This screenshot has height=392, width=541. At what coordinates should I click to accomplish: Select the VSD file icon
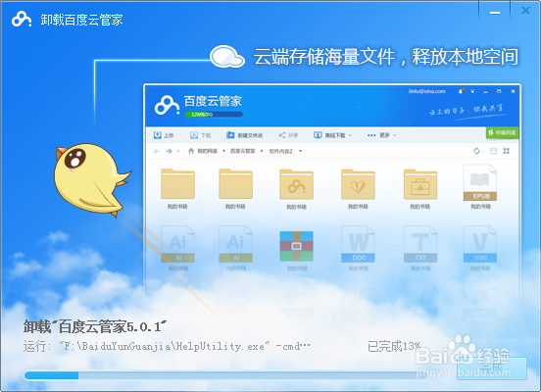[x=480, y=244]
